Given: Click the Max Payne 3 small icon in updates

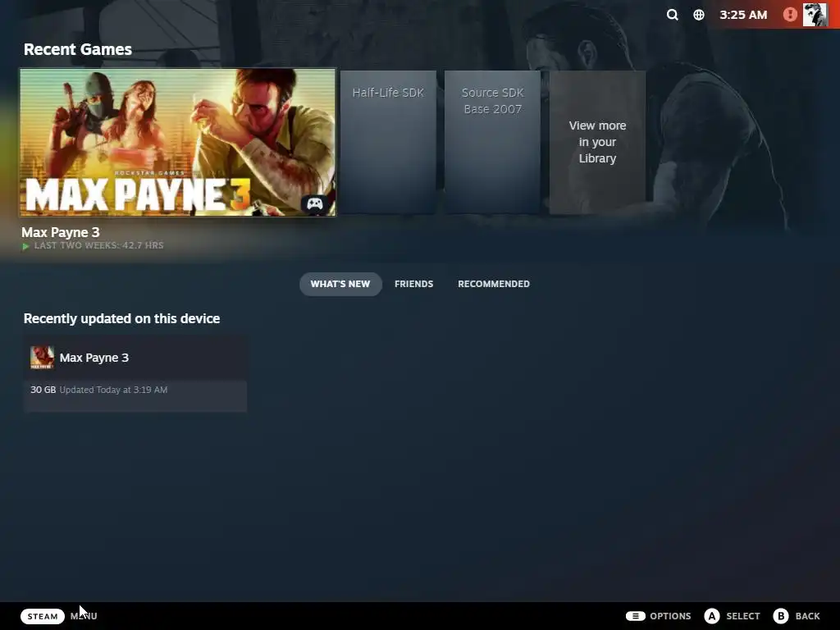Looking at the screenshot, I should [x=42, y=358].
